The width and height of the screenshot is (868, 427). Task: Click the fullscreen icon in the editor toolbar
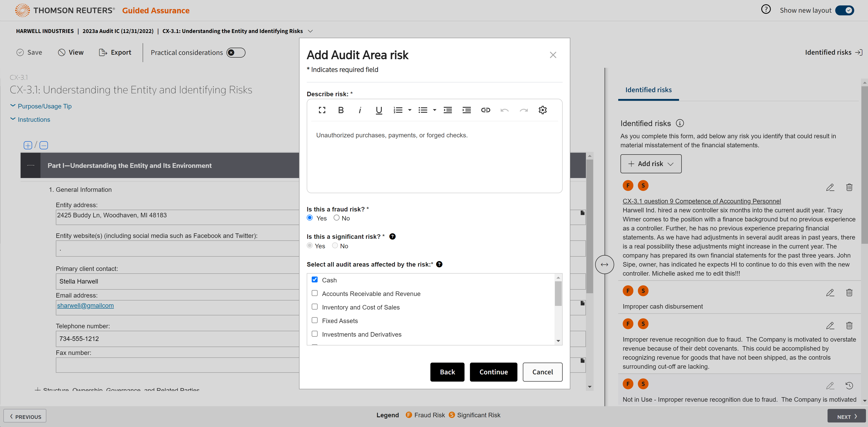(322, 110)
